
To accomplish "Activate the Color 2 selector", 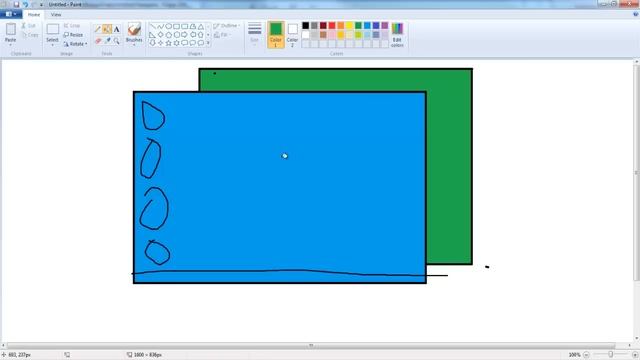I will pos(292,34).
